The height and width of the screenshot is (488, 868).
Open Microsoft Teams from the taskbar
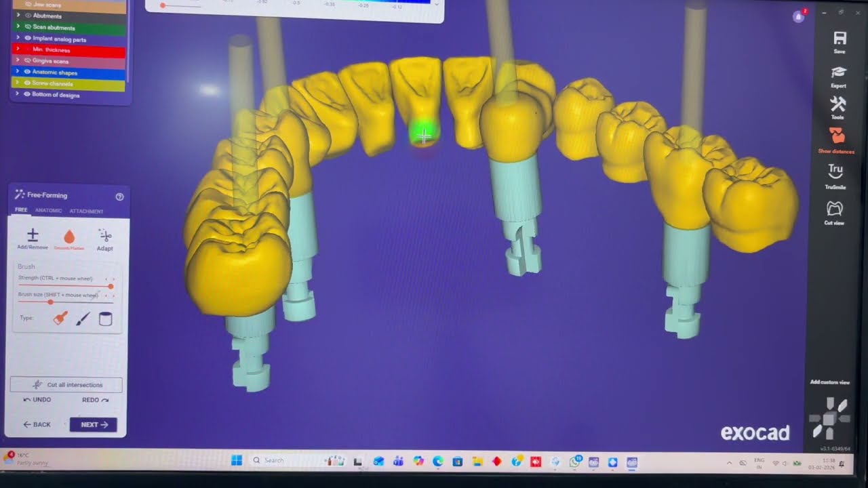coord(398,462)
